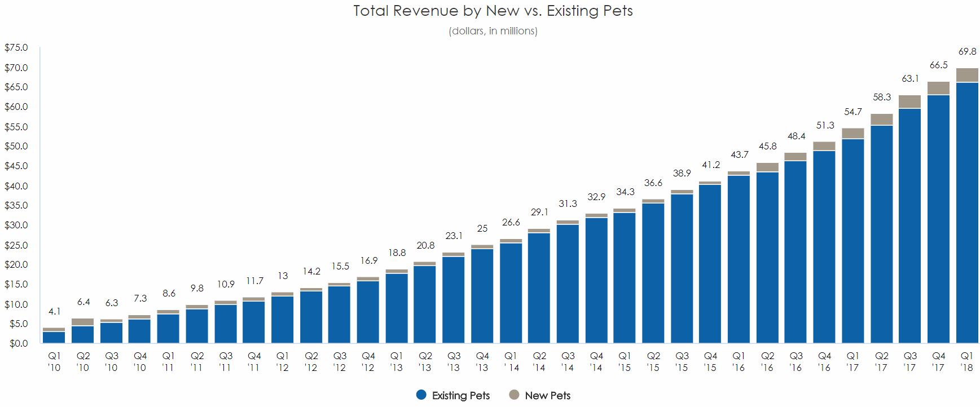Click the Existing Pets legend label
This screenshot has height=407, width=980.
461,395
